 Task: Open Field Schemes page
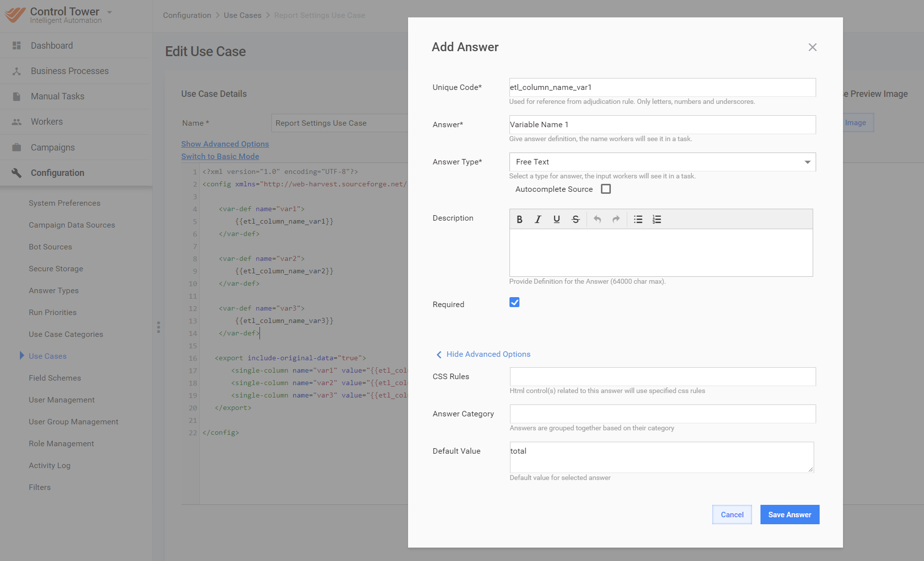click(x=55, y=378)
